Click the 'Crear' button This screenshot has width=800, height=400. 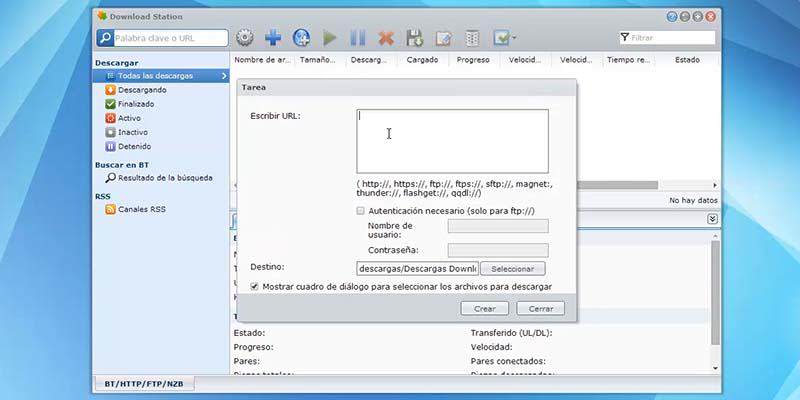pos(485,309)
